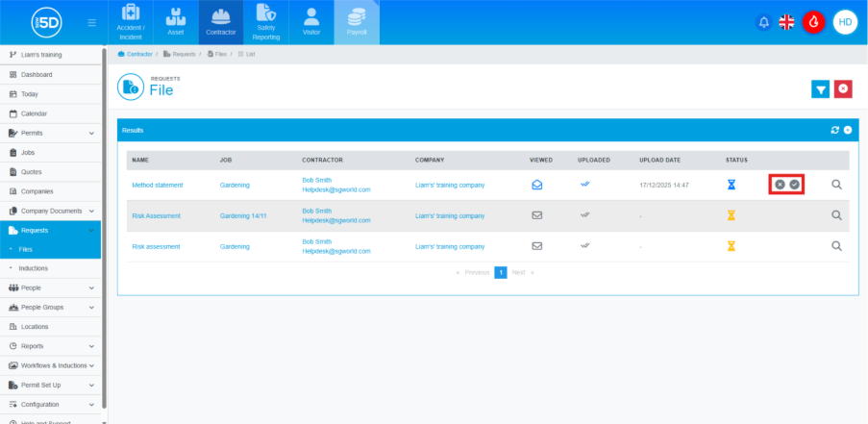Screen dimensions: 868x424
Task: Select Dashboard in the sidebar
Action: [x=37, y=74]
